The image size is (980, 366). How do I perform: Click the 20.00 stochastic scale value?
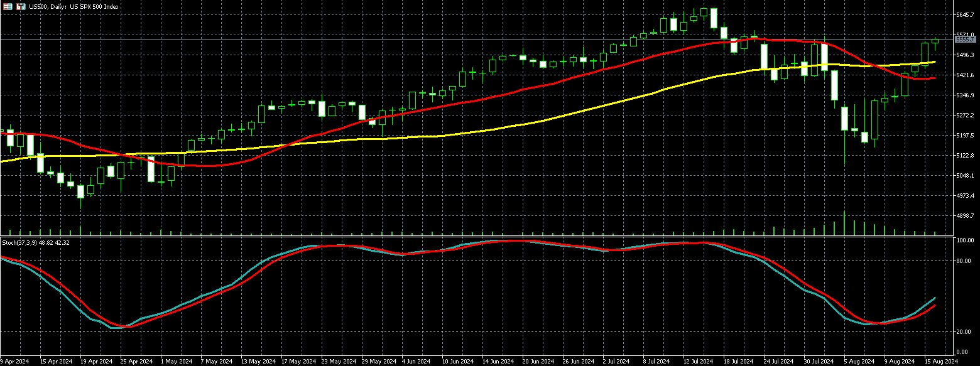tap(964, 331)
